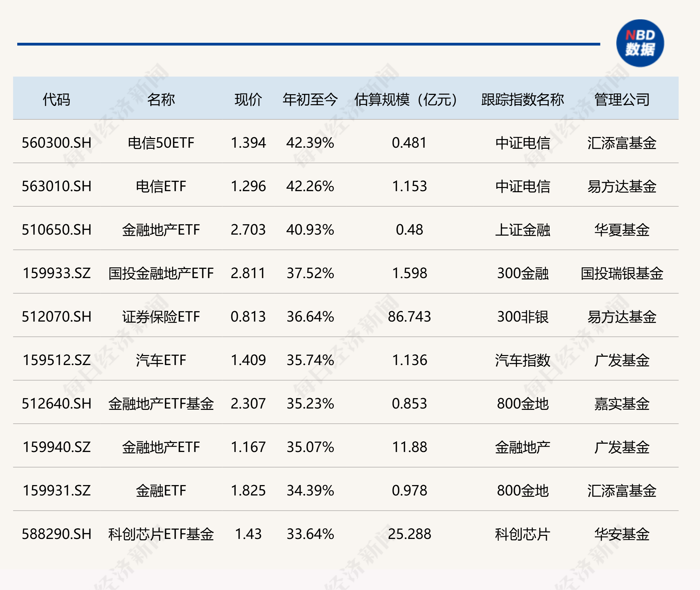Select the 86.743 scale value cell
The image size is (700, 590).
point(409,317)
